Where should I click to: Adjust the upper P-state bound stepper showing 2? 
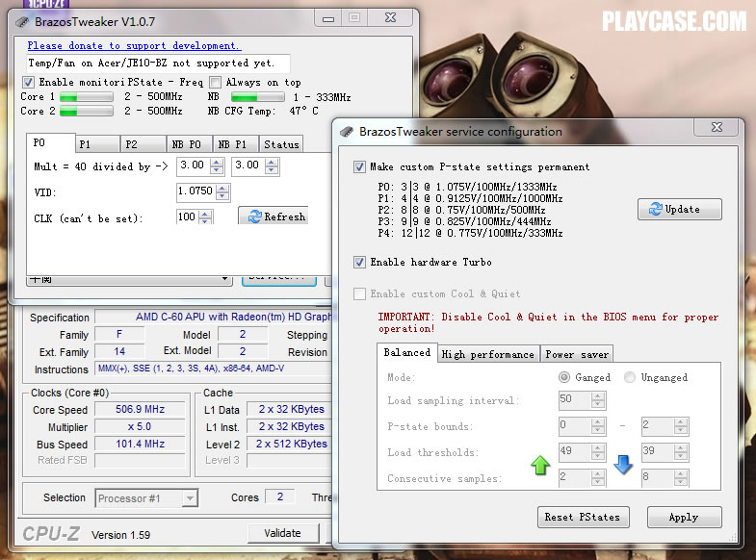pyautogui.click(x=681, y=426)
